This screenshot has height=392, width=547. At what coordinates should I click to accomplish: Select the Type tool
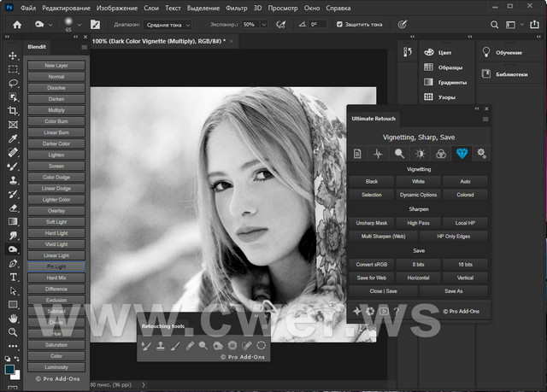coord(13,277)
